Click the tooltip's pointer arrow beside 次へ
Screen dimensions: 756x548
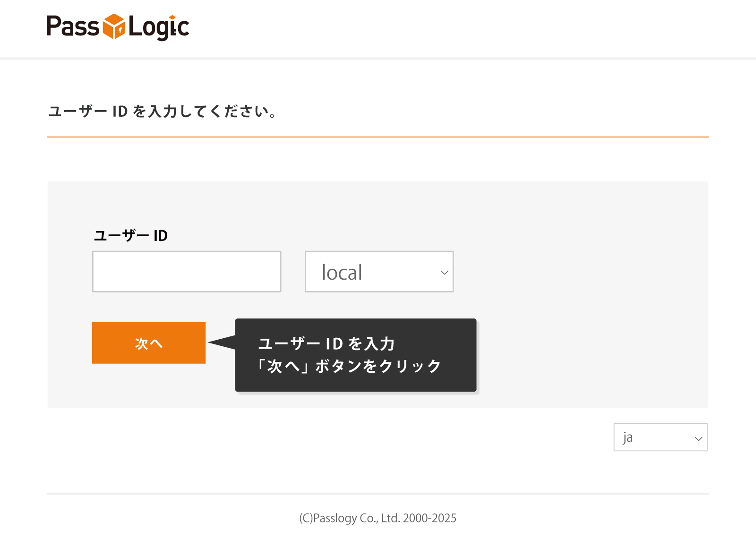[222, 342]
